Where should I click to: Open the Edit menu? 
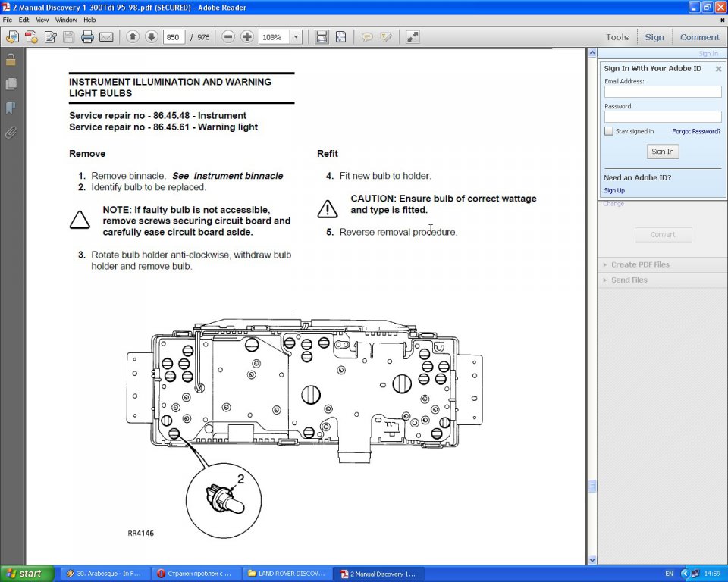24,20
